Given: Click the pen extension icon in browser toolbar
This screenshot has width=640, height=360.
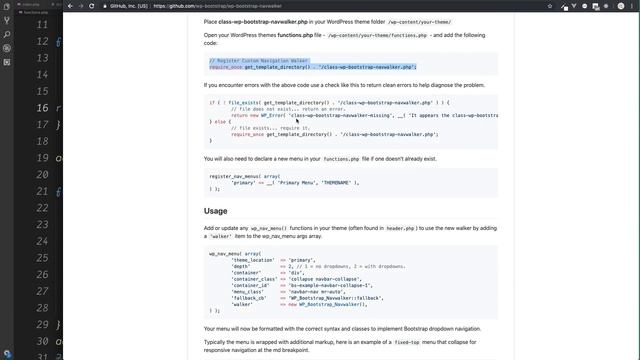Looking at the screenshot, I should 564,7.
